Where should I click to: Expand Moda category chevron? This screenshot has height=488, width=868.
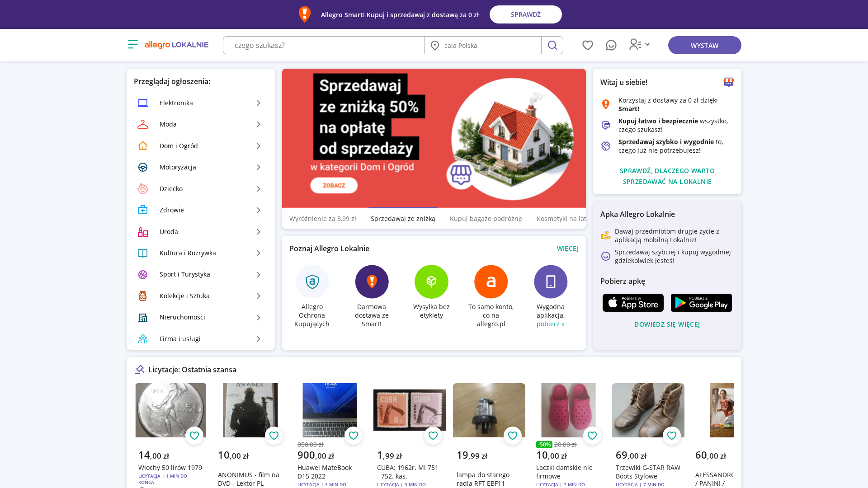click(259, 124)
